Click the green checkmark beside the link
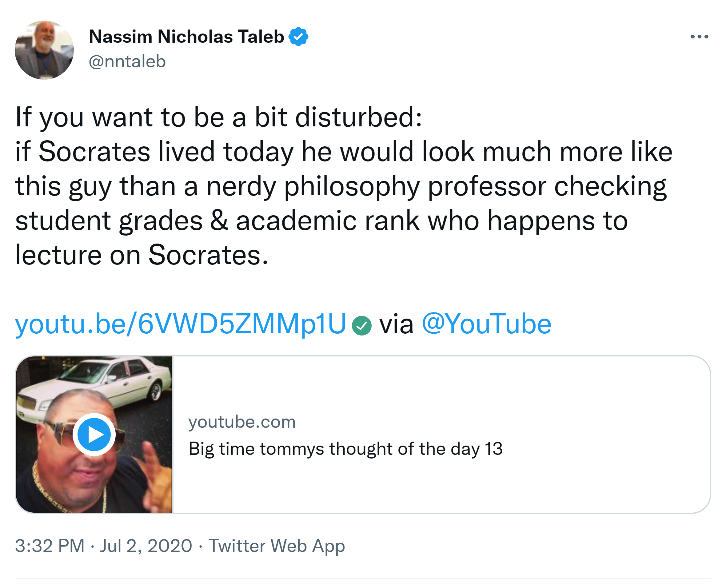 coord(361,325)
